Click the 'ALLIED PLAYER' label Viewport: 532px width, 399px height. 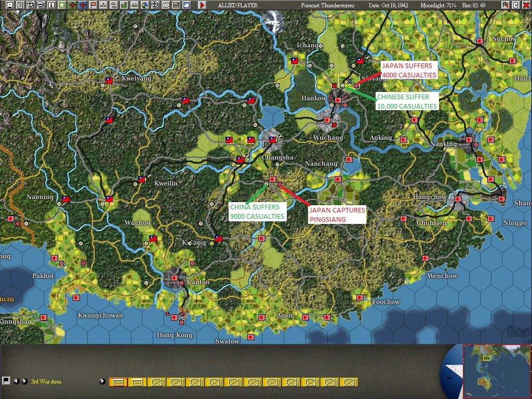coord(237,5)
